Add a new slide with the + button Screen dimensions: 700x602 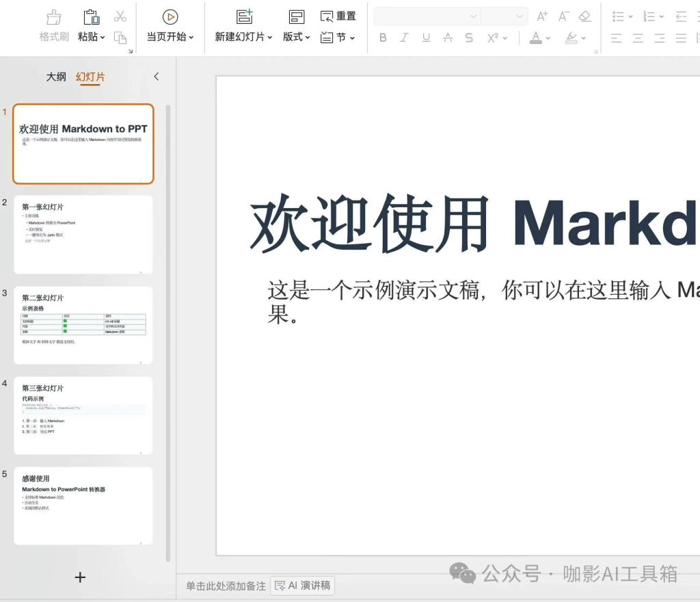(x=80, y=577)
